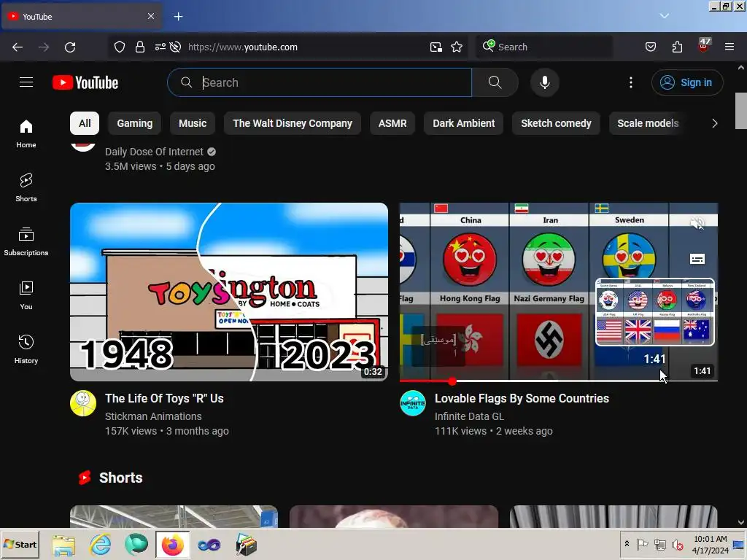The height and width of the screenshot is (560, 747).
Task: Click the Stickman Animations channel avatar
Action: 83,403
